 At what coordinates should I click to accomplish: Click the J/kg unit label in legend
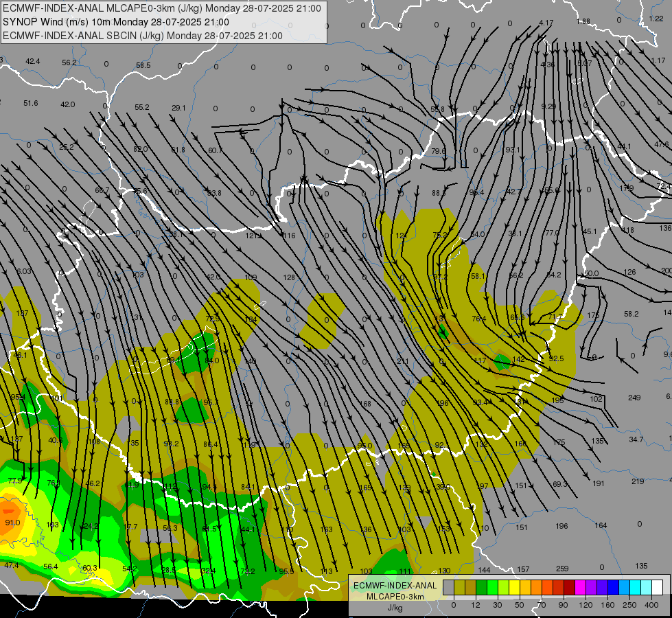(395, 608)
